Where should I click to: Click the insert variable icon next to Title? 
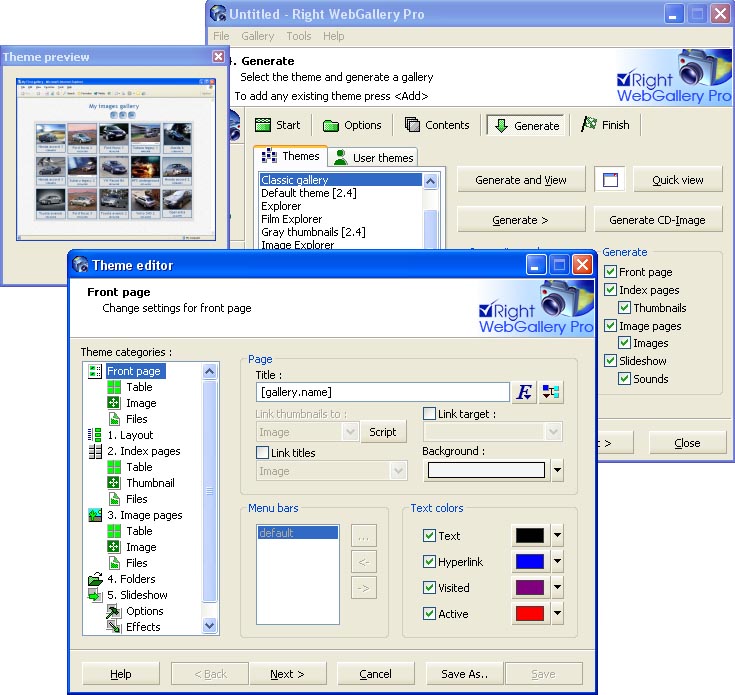(552, 392)
